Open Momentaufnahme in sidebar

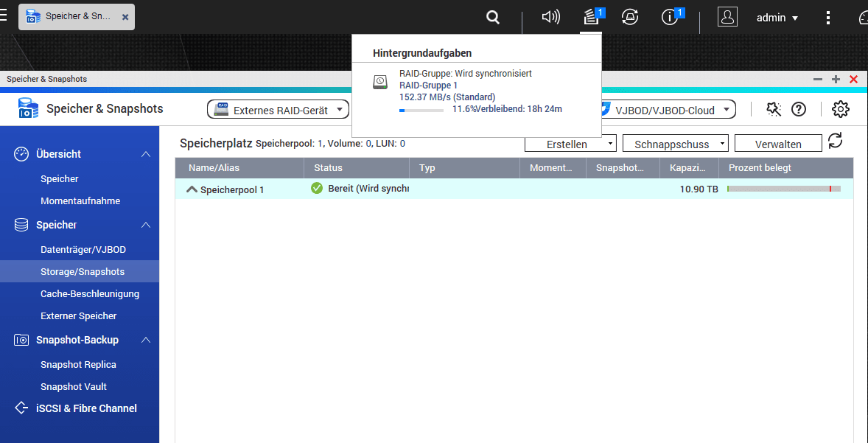(x=80, y=201)
